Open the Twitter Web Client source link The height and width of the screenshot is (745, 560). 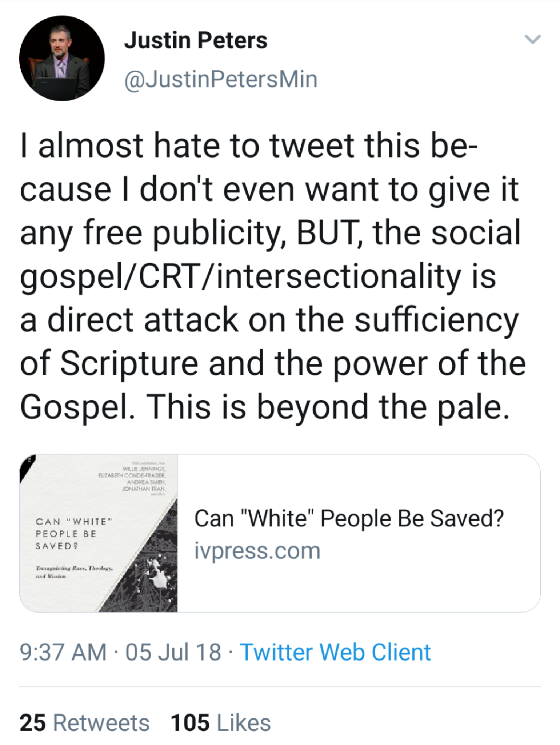pyautogui.click(x=335, y=652)
